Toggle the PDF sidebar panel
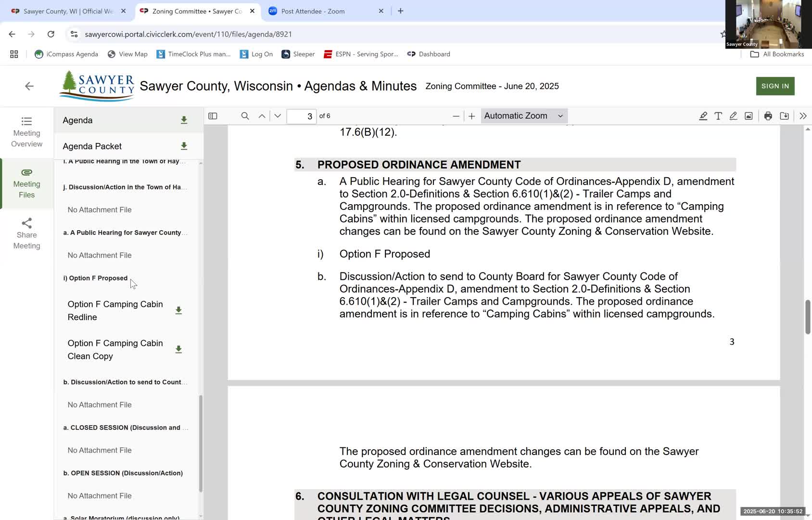This screenshot has height=520, width=812. point(213,116)
